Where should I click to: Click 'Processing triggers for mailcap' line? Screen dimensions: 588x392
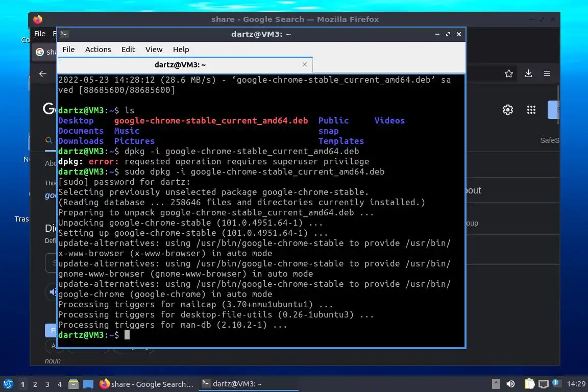click(x=195, y=304)
